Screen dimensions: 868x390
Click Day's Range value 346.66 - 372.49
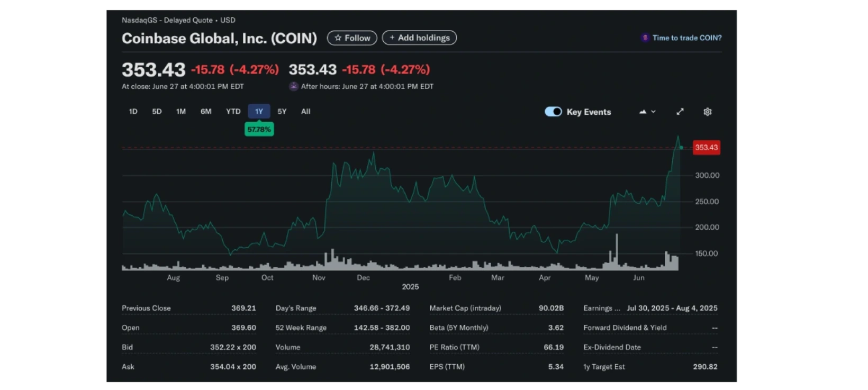pos(382,308)
